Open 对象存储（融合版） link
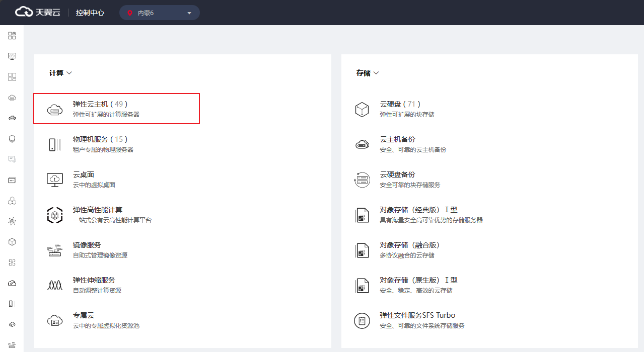The image size is (644, 352). [410, 245]
